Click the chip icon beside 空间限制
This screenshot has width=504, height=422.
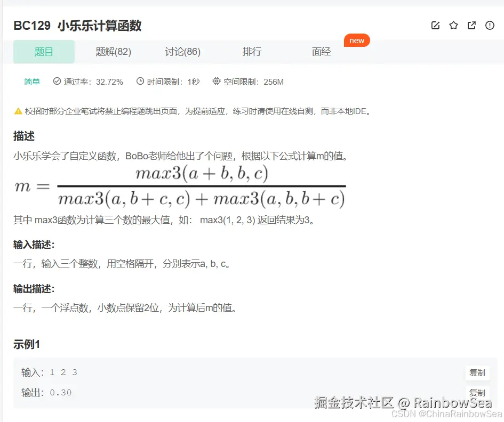pos(216,81)
